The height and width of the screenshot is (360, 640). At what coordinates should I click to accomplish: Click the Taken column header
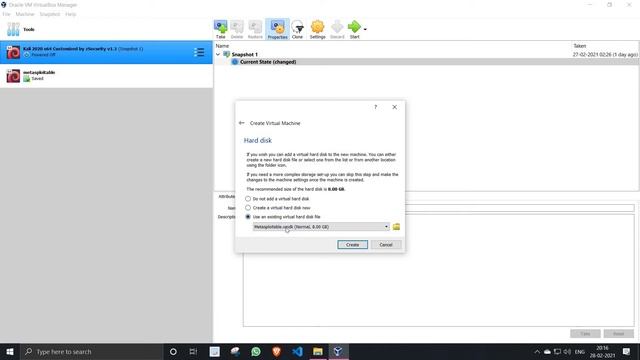pos(580,46)
